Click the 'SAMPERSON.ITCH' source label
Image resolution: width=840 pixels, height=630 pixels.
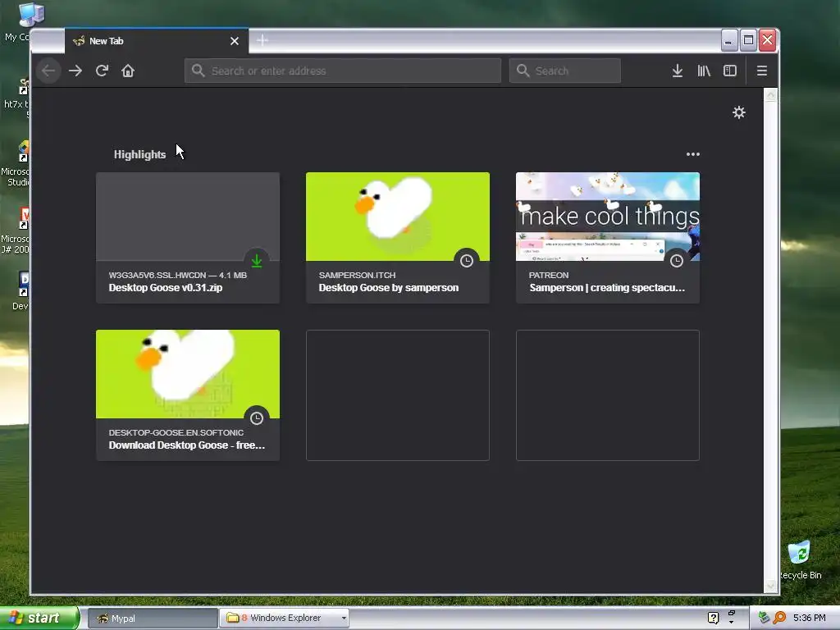(x=358, y=275)
